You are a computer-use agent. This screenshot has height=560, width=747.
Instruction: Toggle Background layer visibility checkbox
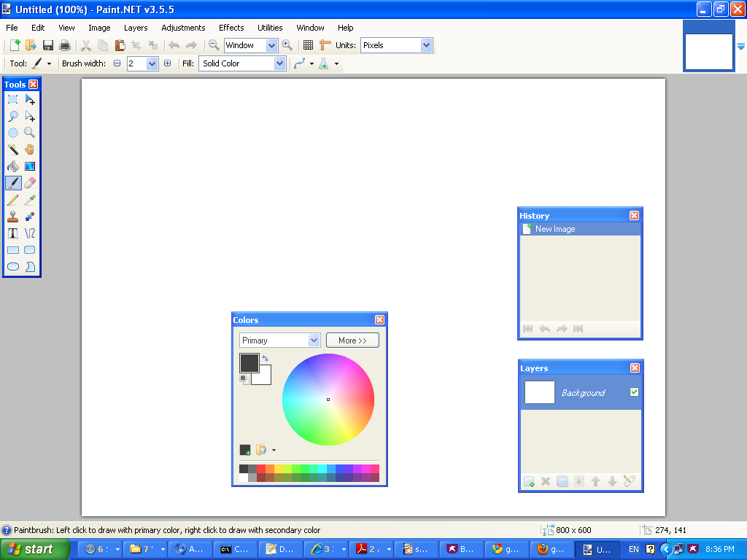[634, 392]
